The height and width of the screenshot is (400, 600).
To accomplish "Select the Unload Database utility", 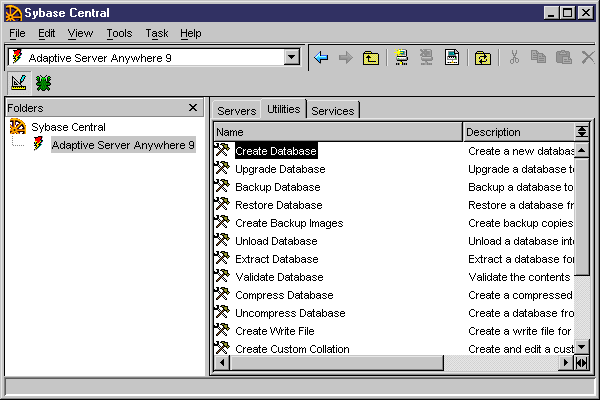I will (276, 241).
